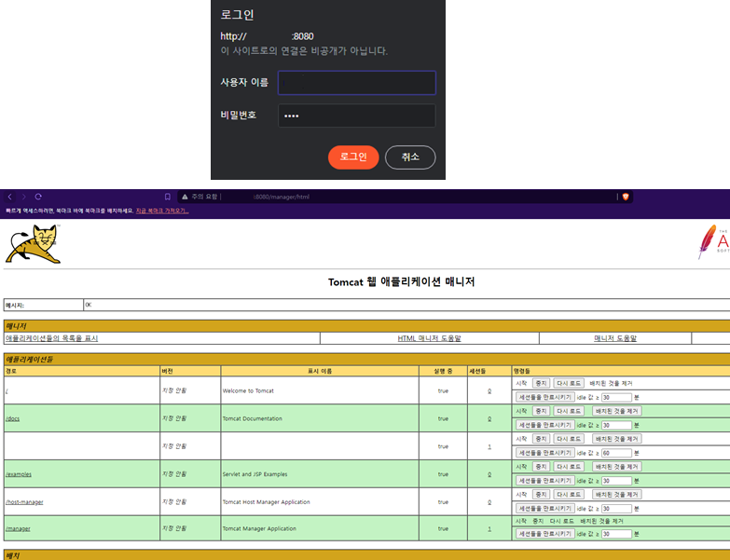Click 다시 로드 in Welcome to Tomcat row
The width and height of the screenshot is (730, 560).
coord(569,383)
